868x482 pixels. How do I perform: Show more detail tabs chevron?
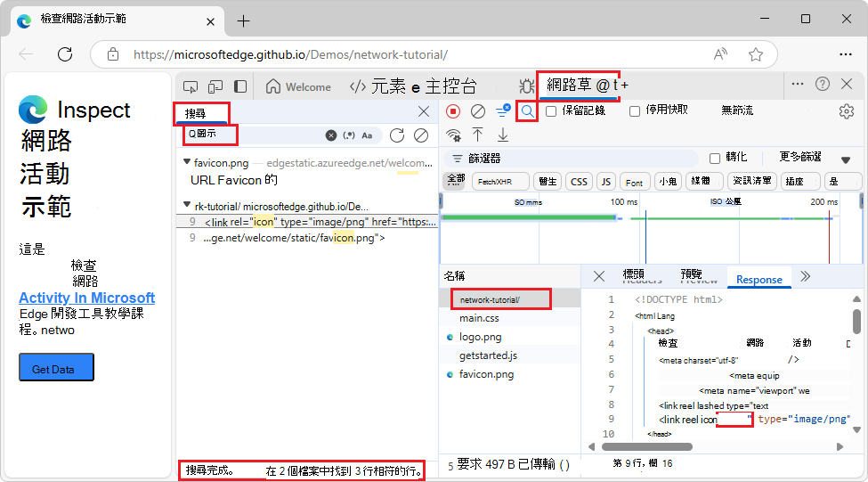click(805, 276)
